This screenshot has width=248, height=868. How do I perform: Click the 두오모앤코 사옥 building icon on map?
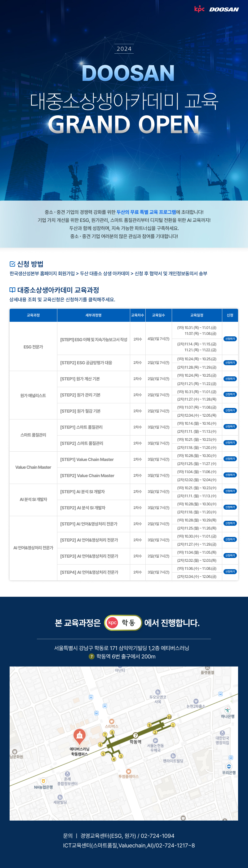(158, 692)
